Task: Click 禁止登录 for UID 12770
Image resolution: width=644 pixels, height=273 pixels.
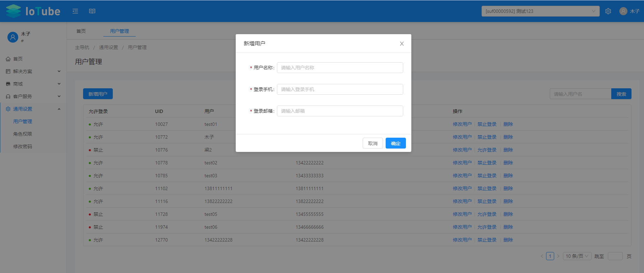Action: click(x=487, y=240)
